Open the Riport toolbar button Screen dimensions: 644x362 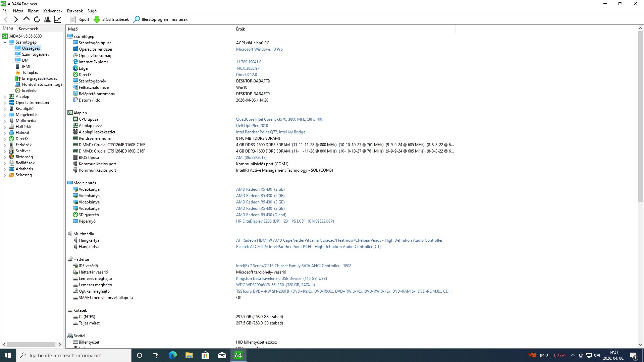[x=80, y=19]
